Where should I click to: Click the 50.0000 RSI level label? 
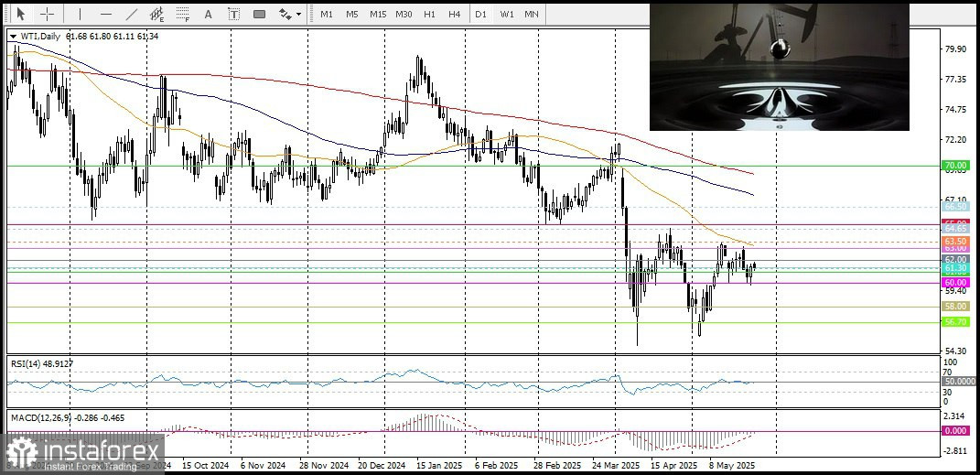(x=959, y=381)
